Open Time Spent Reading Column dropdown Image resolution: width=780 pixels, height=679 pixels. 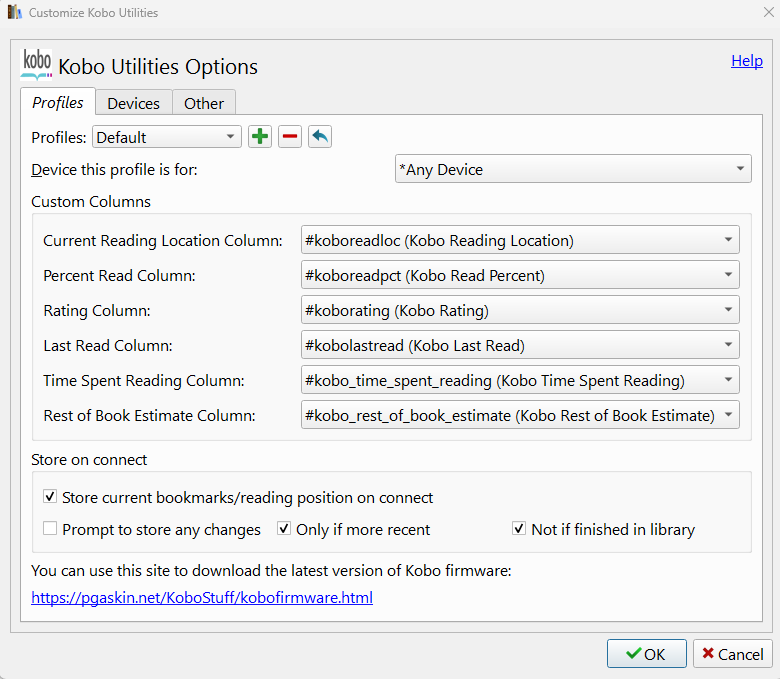click(520, 380)
